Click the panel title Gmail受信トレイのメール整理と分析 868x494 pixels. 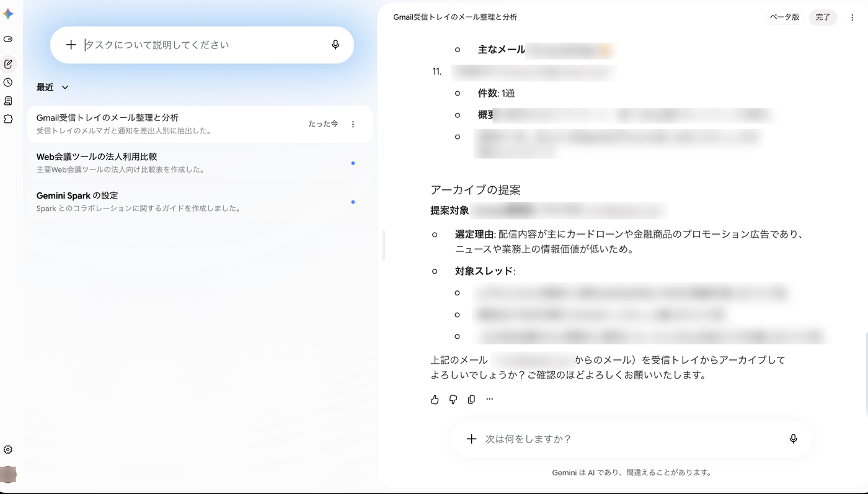pos(455,17)
